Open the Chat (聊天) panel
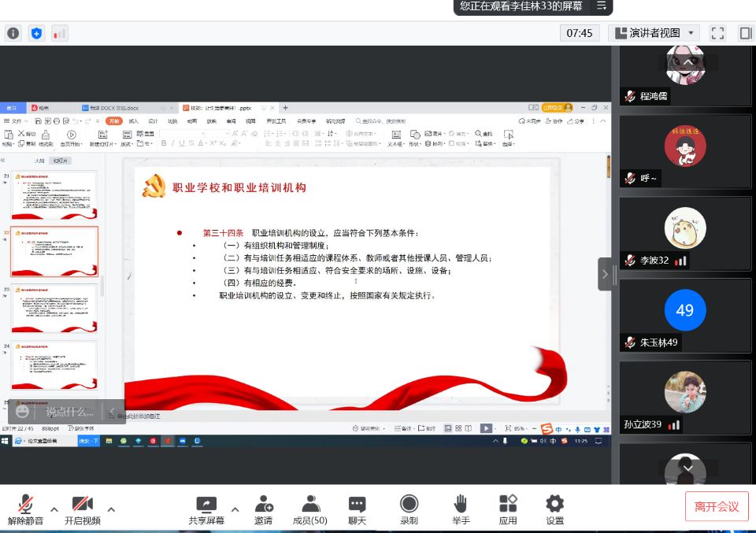Screen dimensions: 756x533 (358, 509)
